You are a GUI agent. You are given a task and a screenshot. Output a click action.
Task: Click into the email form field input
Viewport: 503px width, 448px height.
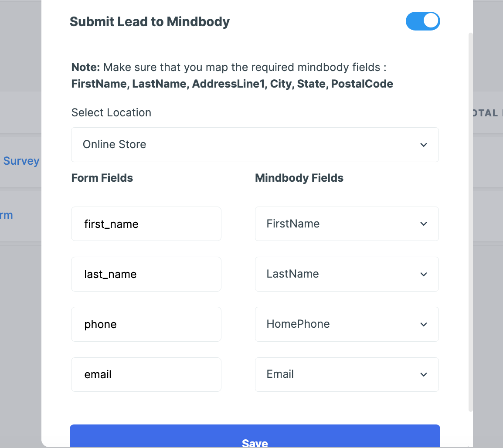[146, 374]
